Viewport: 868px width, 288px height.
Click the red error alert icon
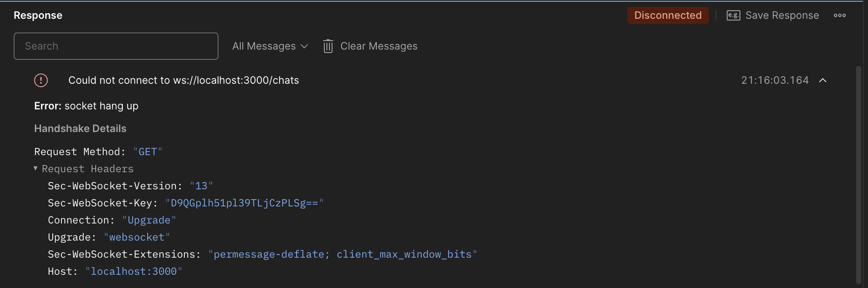coord(41,80)
